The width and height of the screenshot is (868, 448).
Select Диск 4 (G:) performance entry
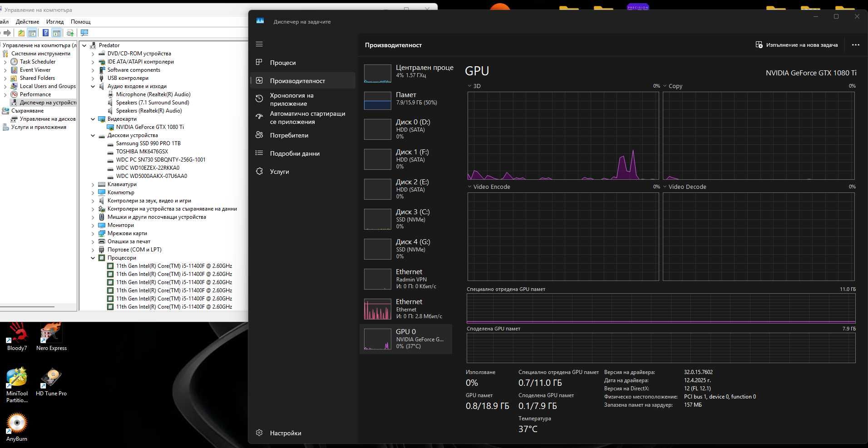click(406, 249)
